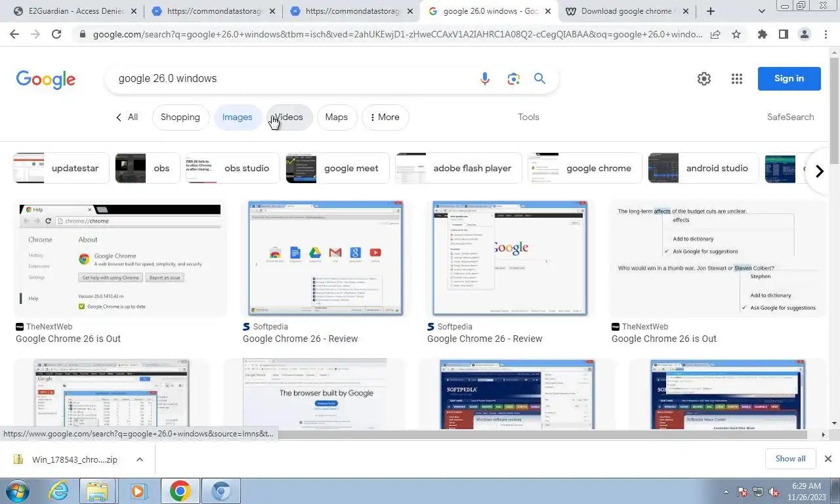This screenshot has height=504, width=840.
Task: Focus the browser address bar URL
Action: coord(397,34)
